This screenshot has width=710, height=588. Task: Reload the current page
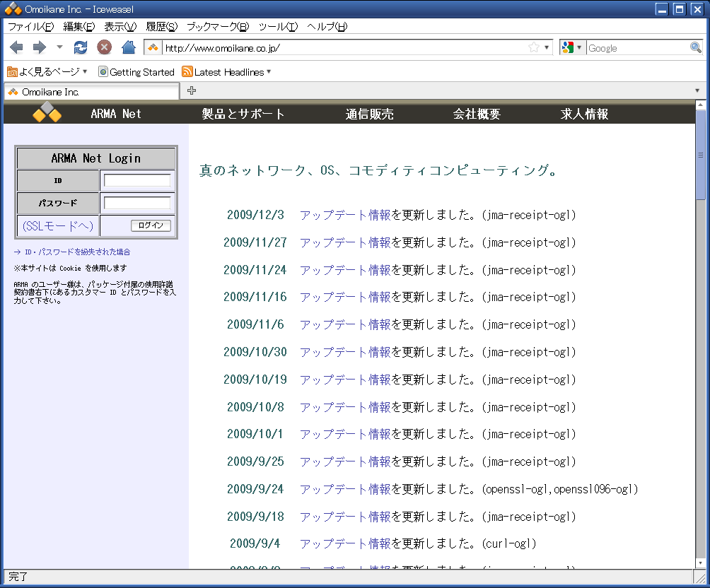(x=81, y=47)
